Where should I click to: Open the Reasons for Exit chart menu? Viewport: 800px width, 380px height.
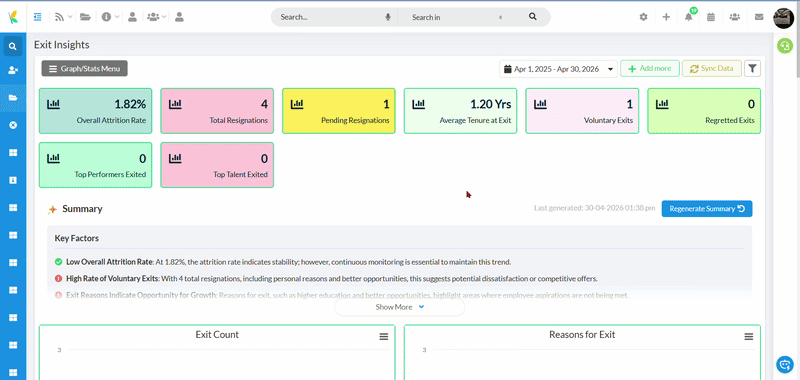(748, 337)
